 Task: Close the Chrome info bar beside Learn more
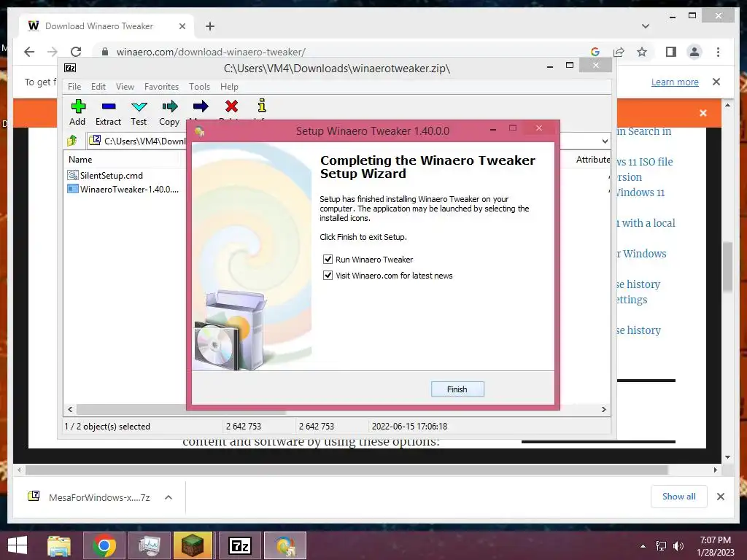pos(716,82)
